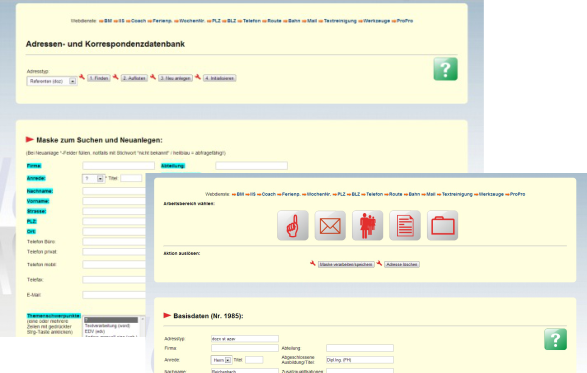Image resolution: width=587 pixels, height=373 pixels.
Task: Open the people group work area icon
Action: click(368, 225)
